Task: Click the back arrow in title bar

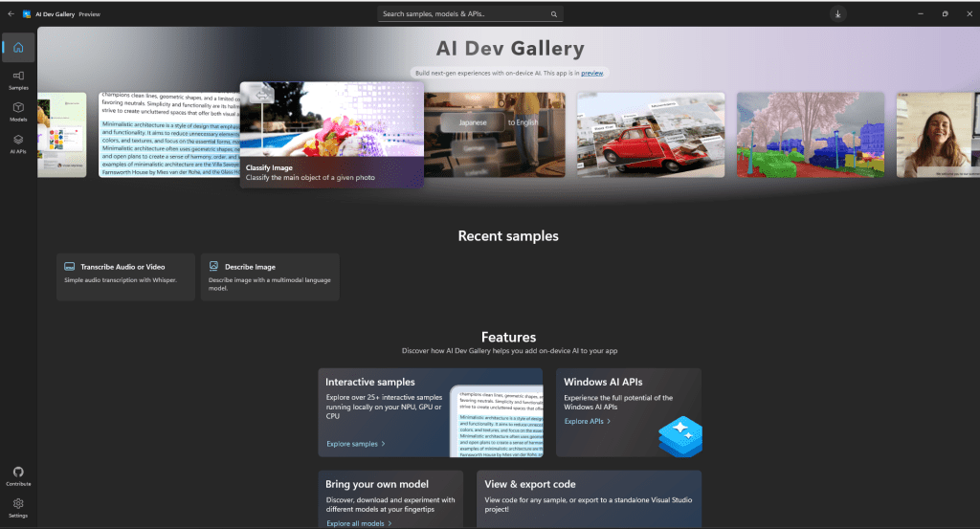Action: click(11, 14)
